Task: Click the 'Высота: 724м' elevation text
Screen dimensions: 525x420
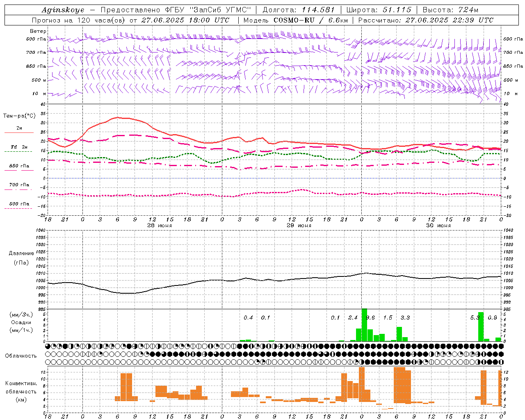Action: pos(450,10)
